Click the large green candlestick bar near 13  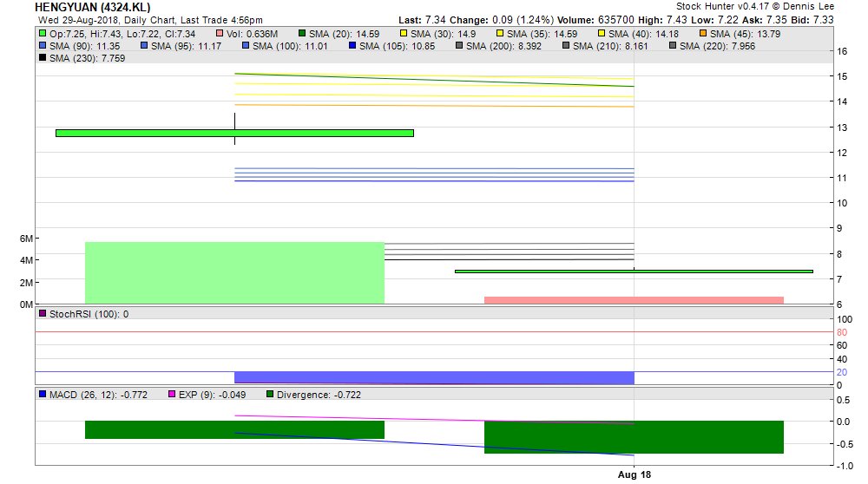pyautogui.click(x=234, y=133)
